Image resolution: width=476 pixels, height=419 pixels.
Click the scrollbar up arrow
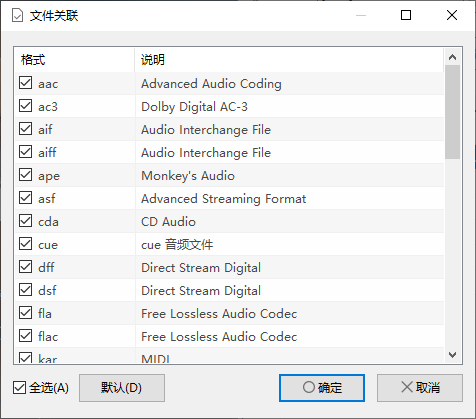tap(452, 57)
